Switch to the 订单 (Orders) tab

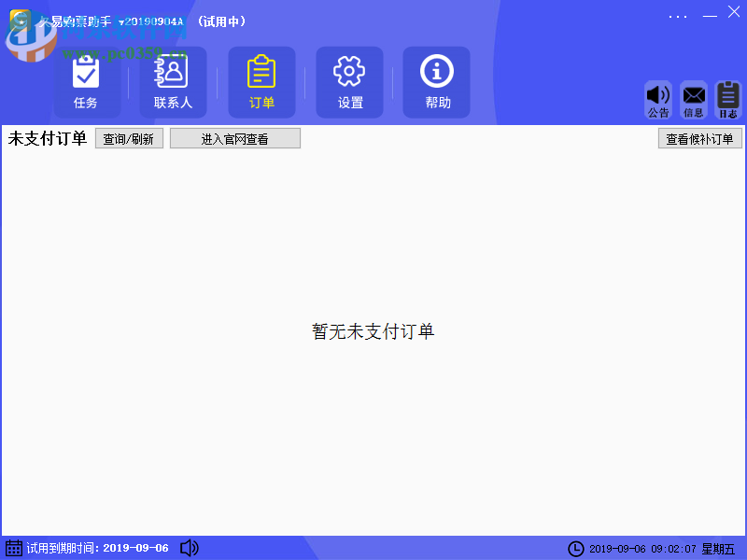[261, 82]
